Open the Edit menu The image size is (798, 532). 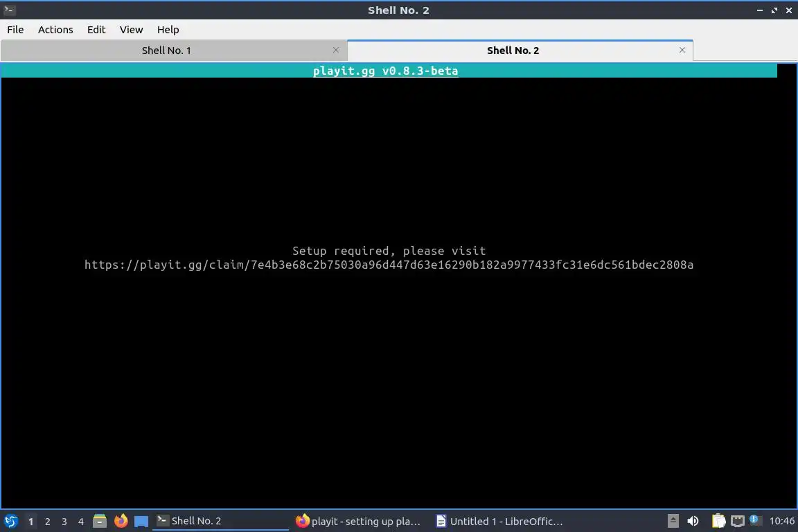96,30
